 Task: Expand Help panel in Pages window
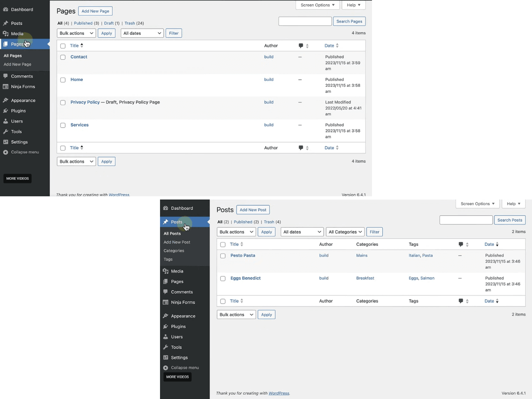pyautogui.click(x=354, y=5)
